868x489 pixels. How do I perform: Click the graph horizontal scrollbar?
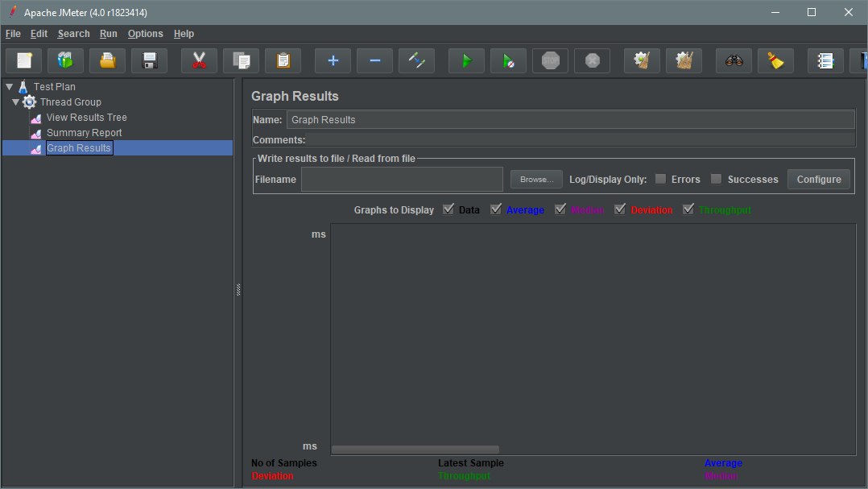coord(415,450)
